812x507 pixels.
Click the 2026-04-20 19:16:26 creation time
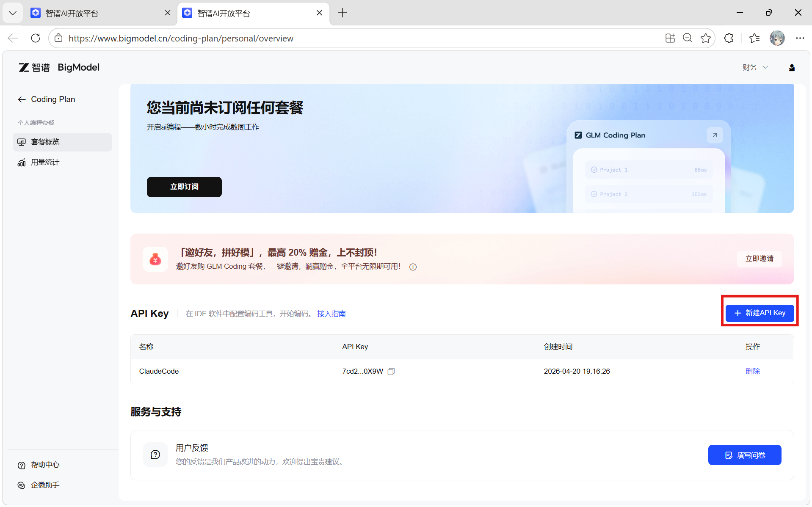tap(577, 371)
